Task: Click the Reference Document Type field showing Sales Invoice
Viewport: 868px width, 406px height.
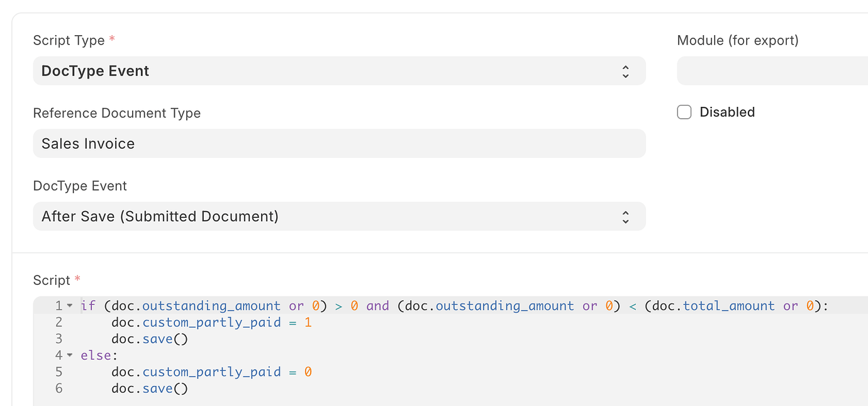Action: point(340,143)
